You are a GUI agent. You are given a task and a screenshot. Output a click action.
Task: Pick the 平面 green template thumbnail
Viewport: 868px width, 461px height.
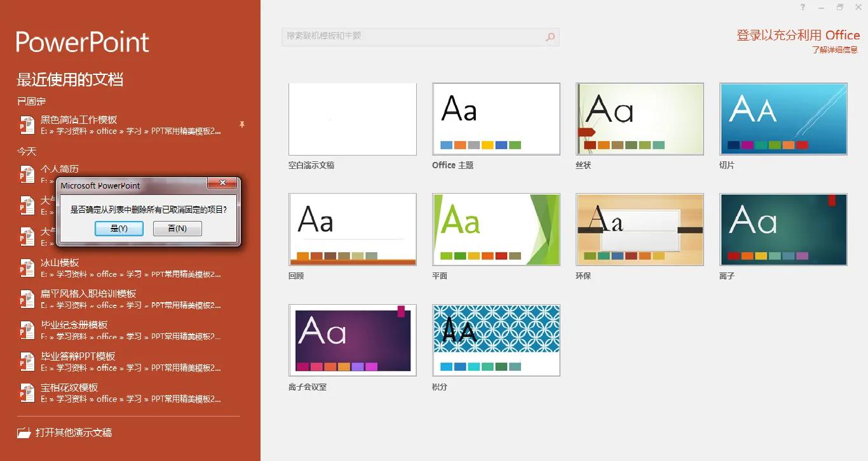click(496, 229)
